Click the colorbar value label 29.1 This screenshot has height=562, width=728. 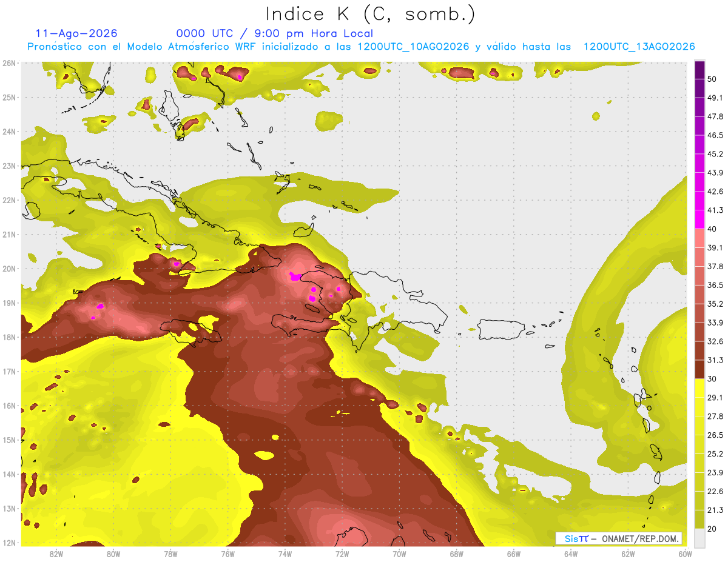(715, 398)
